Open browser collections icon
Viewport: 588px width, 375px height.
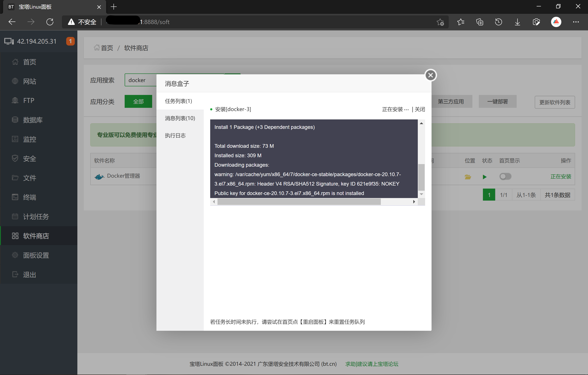(480, 22)
